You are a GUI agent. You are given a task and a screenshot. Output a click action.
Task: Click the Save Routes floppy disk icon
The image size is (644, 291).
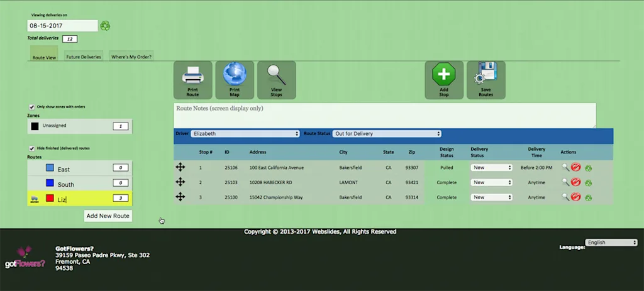[486, 74]
